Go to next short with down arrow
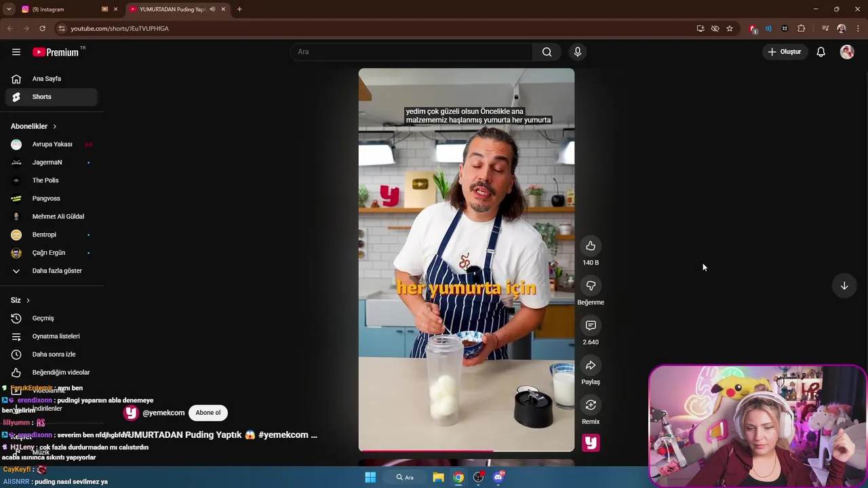This screenshot has height=488, width=868. pos(844,286)
